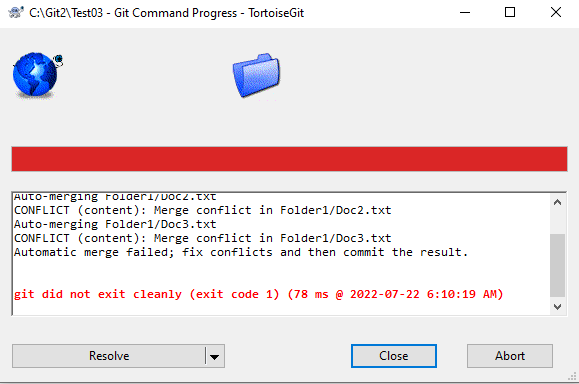Click the Automatic merge failed message line
The height and width of the screenshot is (384, 579).
241,252
